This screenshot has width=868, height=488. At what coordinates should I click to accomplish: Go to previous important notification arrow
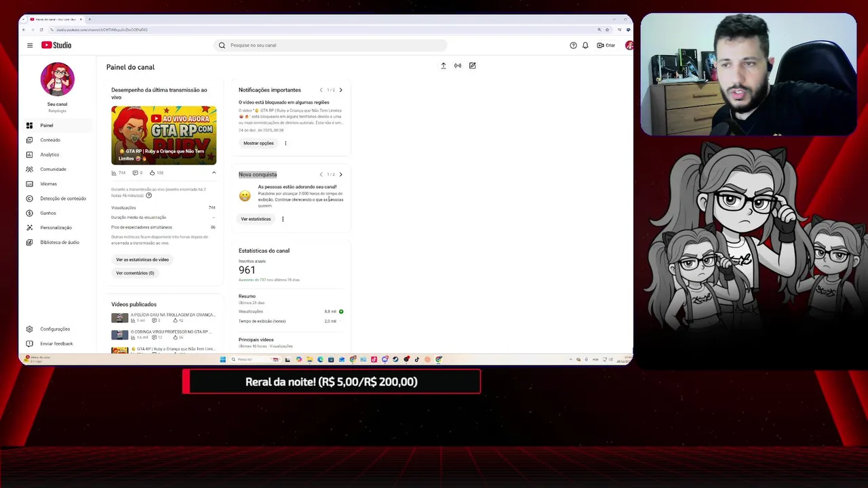click(321, 90)
